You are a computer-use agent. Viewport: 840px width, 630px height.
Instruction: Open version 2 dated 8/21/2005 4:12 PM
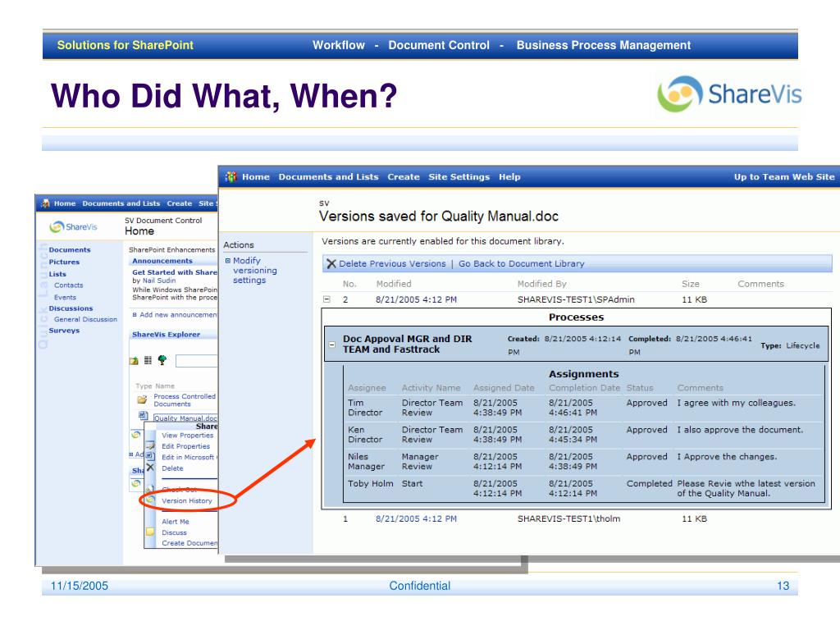(416, 299)
